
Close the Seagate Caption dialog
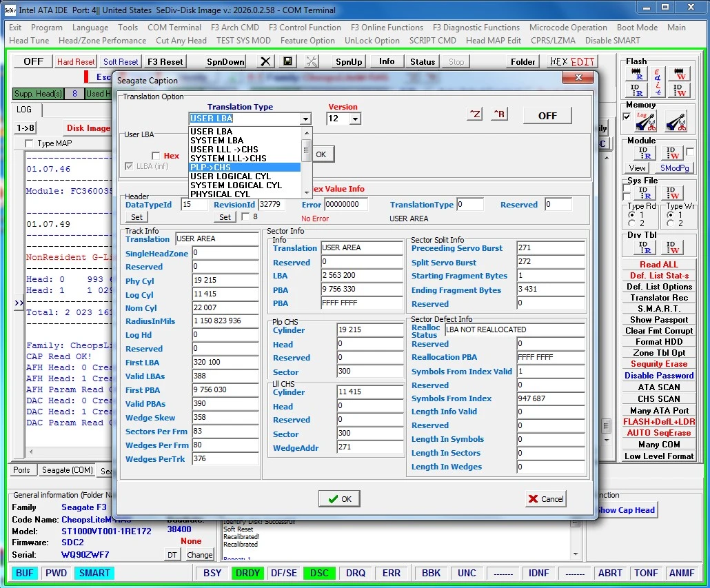pyautogui.click(x=578, y=77)
